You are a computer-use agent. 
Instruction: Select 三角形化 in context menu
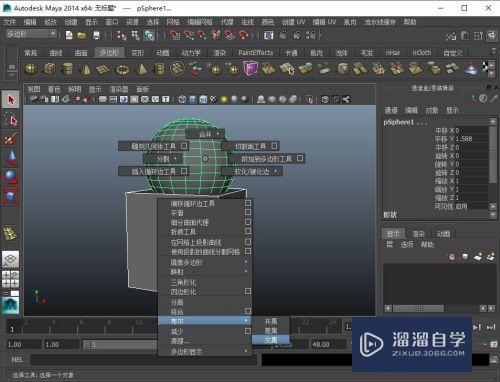click(205, 282)
